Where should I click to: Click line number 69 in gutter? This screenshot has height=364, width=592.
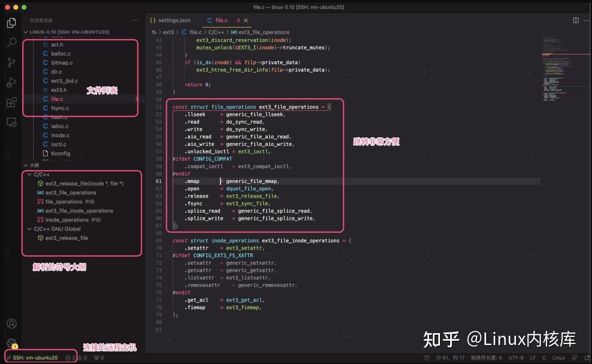159,241
